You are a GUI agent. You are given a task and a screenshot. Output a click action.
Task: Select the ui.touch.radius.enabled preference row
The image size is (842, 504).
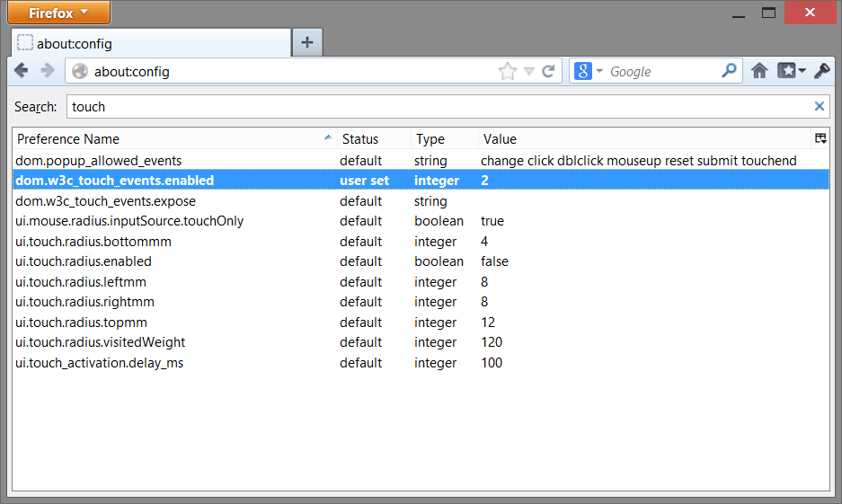pyautogui.click(x=84, y=261)
